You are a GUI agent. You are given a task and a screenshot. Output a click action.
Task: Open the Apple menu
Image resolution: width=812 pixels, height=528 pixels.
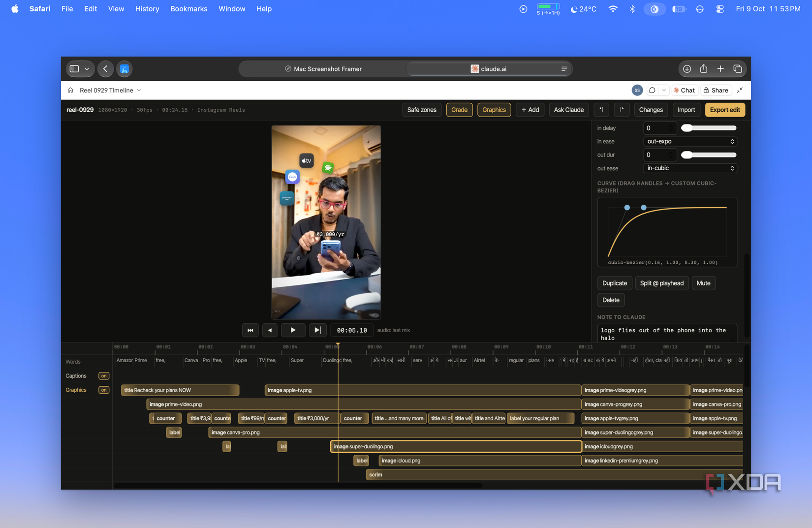point(15,9)
